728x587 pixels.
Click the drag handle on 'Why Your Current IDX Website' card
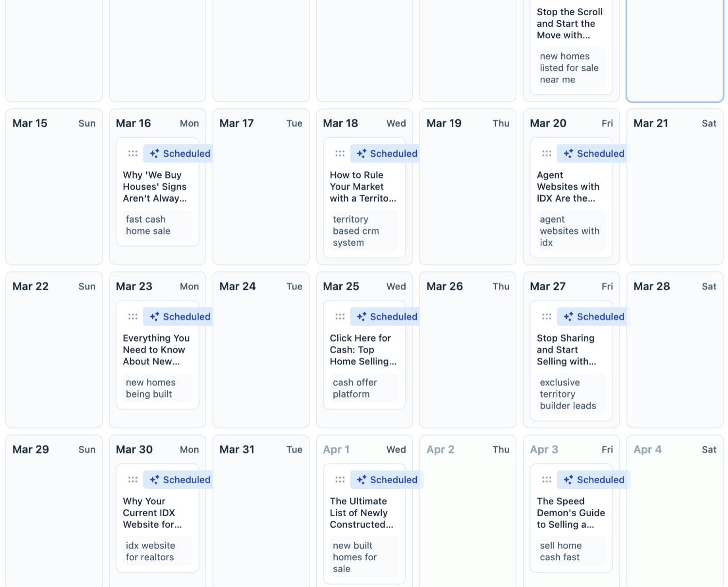[x=132, y=479]
